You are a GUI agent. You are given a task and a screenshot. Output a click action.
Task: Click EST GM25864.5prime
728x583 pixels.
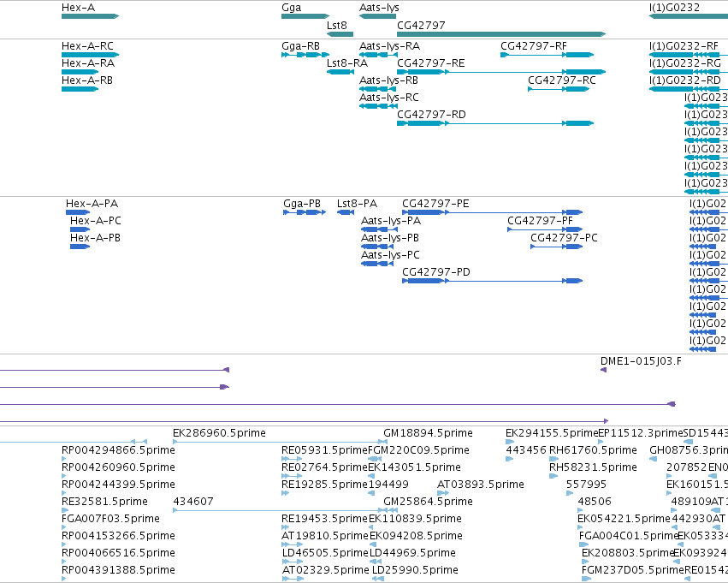pyautogui.click(x=391, y=510)
